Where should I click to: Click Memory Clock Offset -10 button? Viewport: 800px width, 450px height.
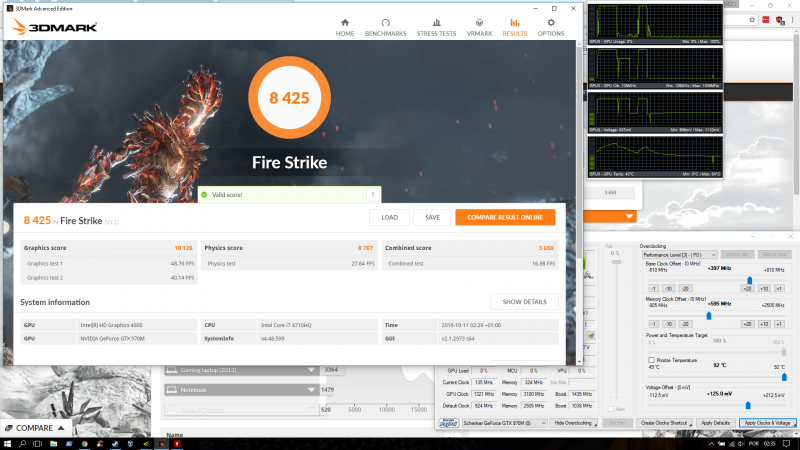point(669,324)
